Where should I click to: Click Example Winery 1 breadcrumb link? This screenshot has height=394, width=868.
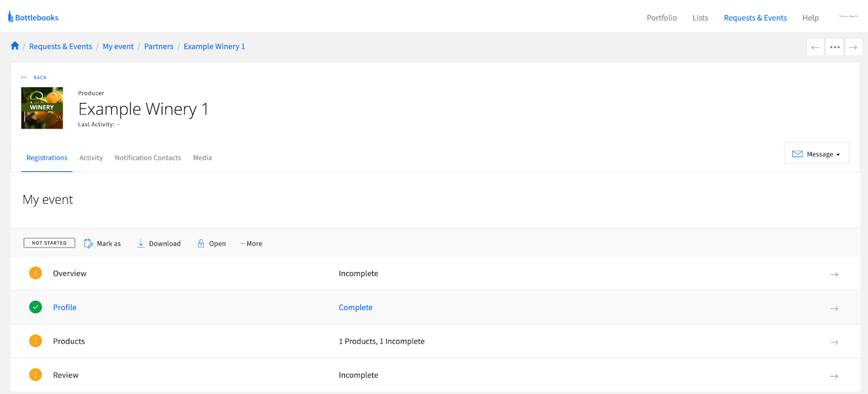[214, 47]
